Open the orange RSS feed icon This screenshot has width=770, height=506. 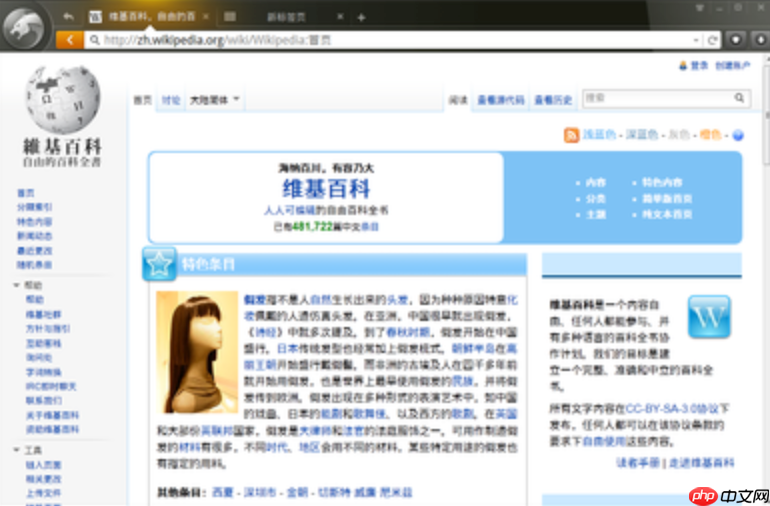tap(571, 135)
